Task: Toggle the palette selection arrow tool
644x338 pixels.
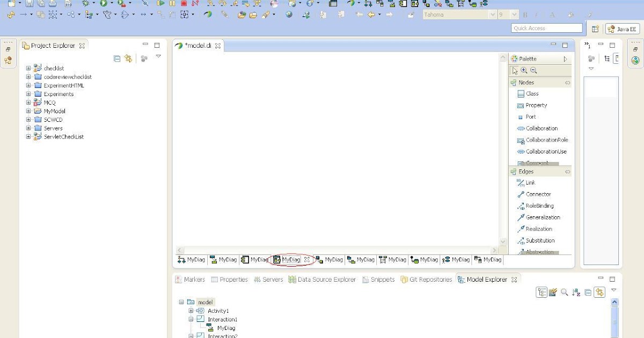Action: (514, 70)
